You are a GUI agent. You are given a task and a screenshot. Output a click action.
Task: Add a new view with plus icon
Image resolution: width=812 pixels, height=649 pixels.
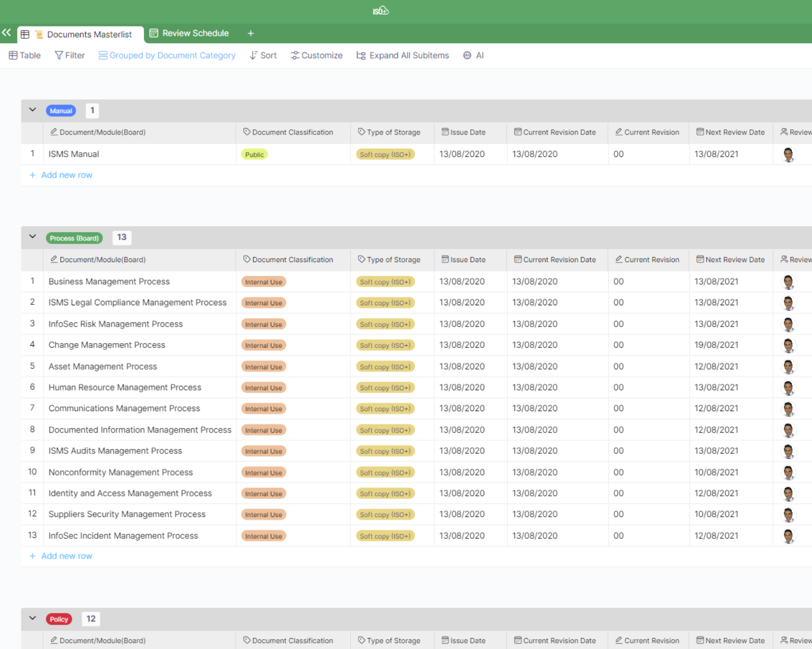(x=250, y=33)
